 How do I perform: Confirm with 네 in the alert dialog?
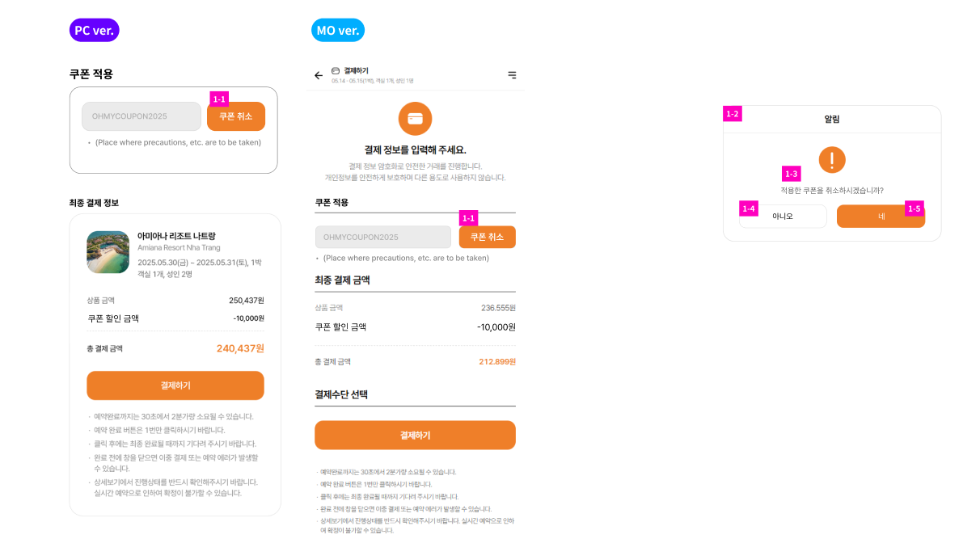(881, 217)
